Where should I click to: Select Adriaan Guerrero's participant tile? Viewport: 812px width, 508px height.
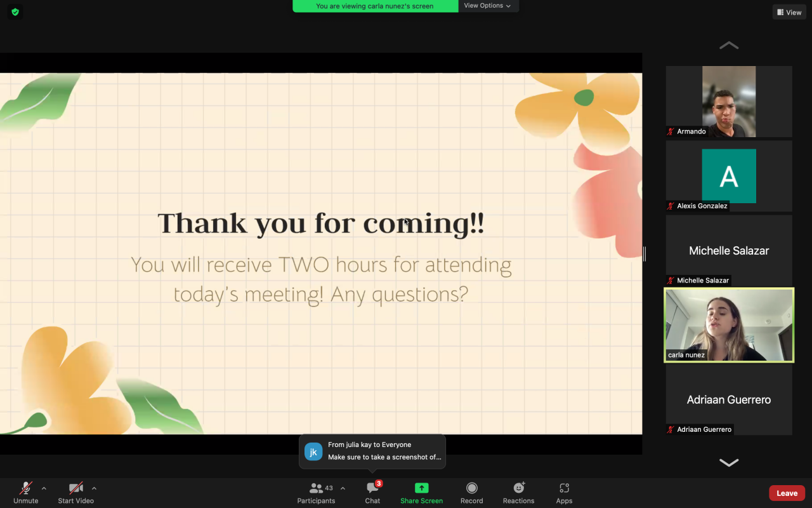(729, 399)
